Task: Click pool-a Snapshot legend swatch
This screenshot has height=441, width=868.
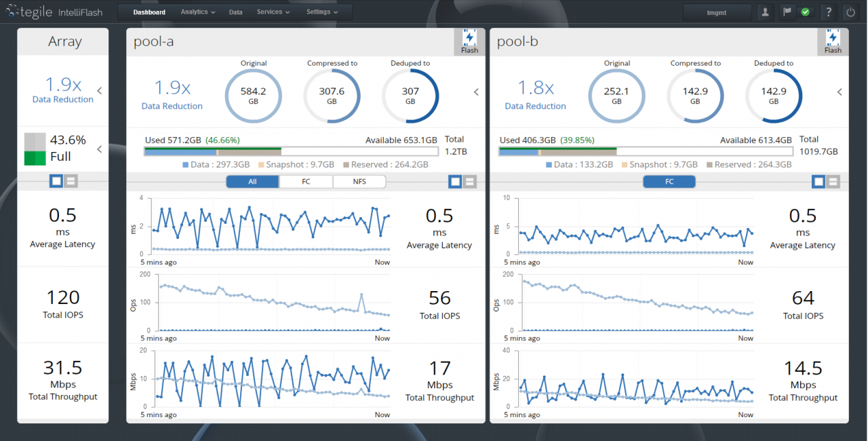Action: [x=261, y=165]
